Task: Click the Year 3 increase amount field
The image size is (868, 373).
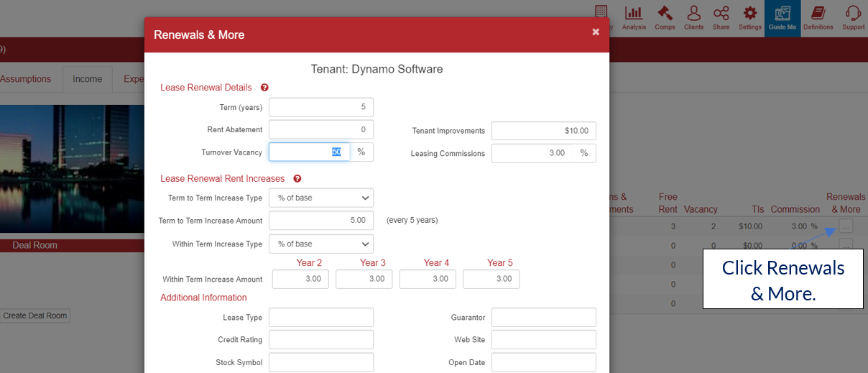Action: 364,279
